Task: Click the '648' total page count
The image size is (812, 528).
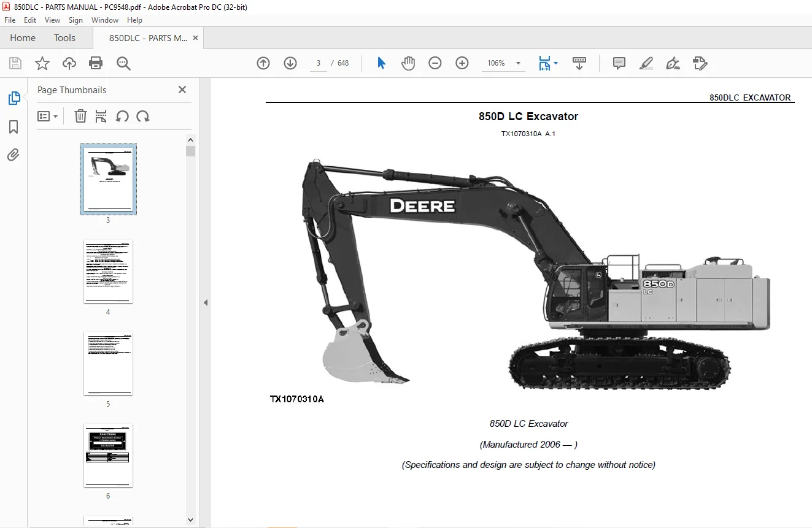Action: pyautogui.click(x=343, y=63)
